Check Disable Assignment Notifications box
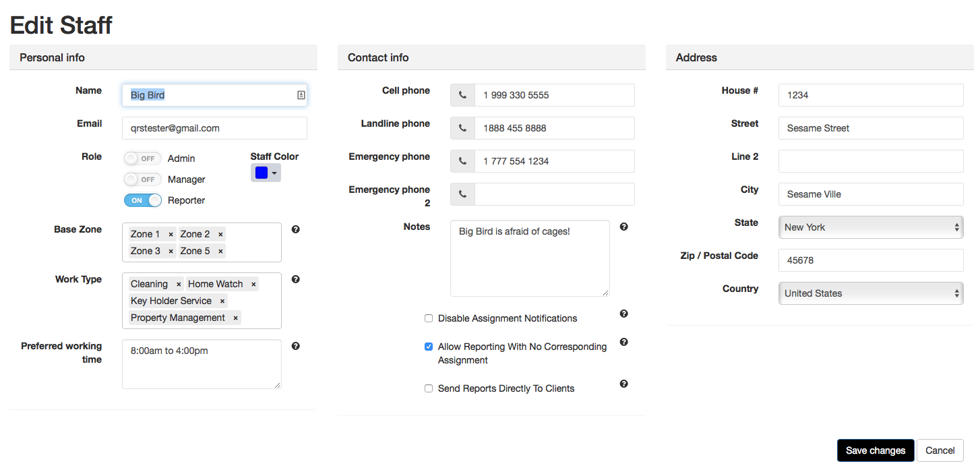 (x=429, y=318)
